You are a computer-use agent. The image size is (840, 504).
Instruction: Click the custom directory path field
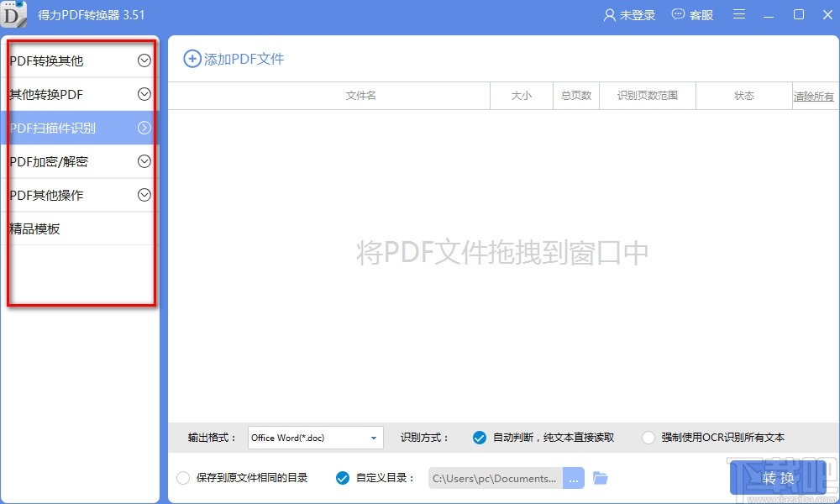pyautogui.click(x=496, y=478)
